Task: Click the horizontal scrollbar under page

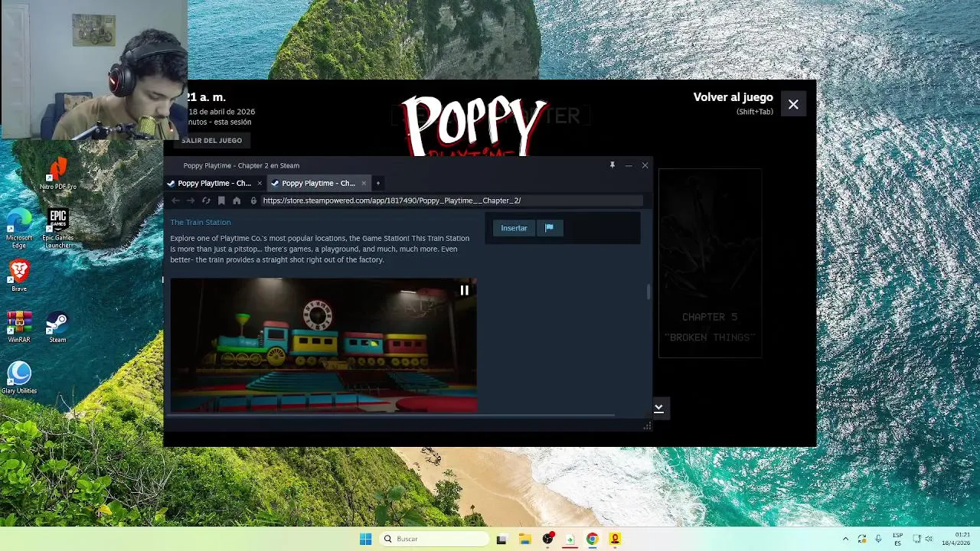Action: 392,416
